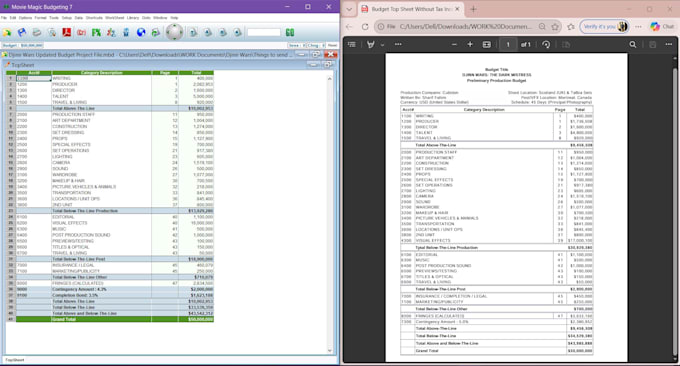Select the PRODUCER row in TopSheet
The width and height of the screenshot is (680, 366).
click(x=110, y=84)
